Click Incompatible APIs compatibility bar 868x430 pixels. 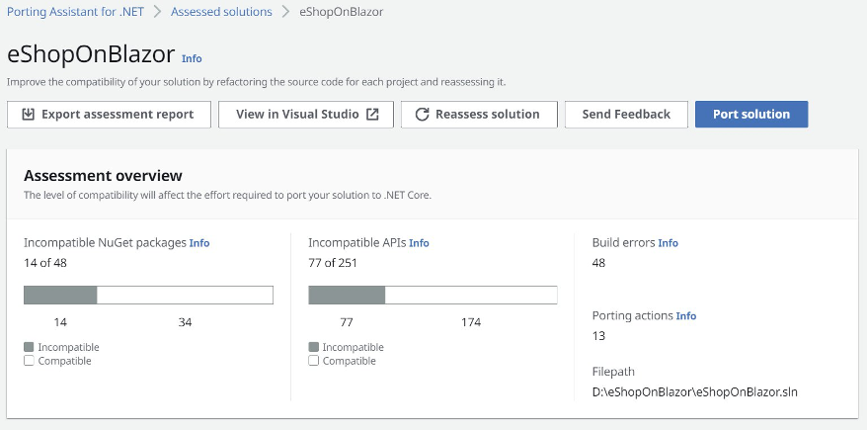click(x=433, y=295)
